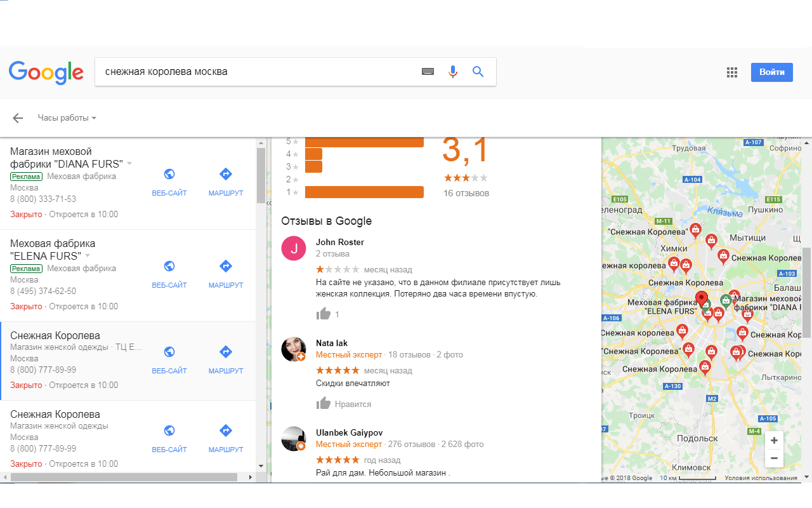
Task: Select the last Снежная Королева listing title
Action: 55,415
